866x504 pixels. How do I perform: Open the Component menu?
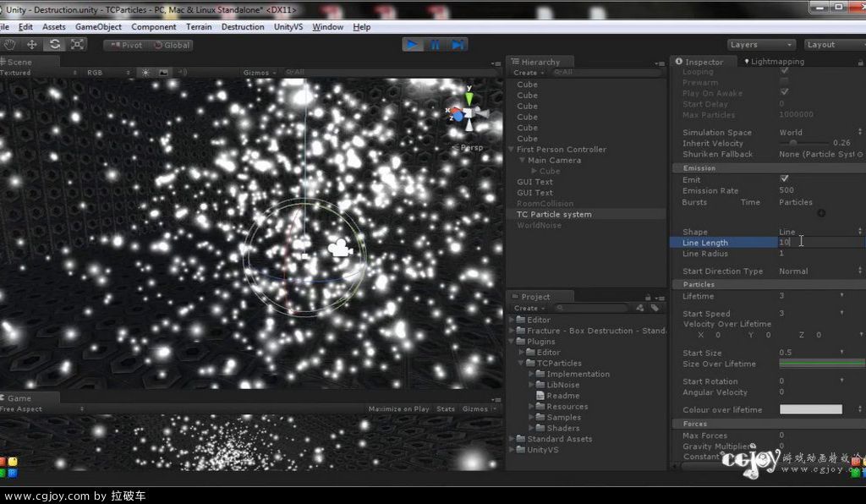click(154, 26)
